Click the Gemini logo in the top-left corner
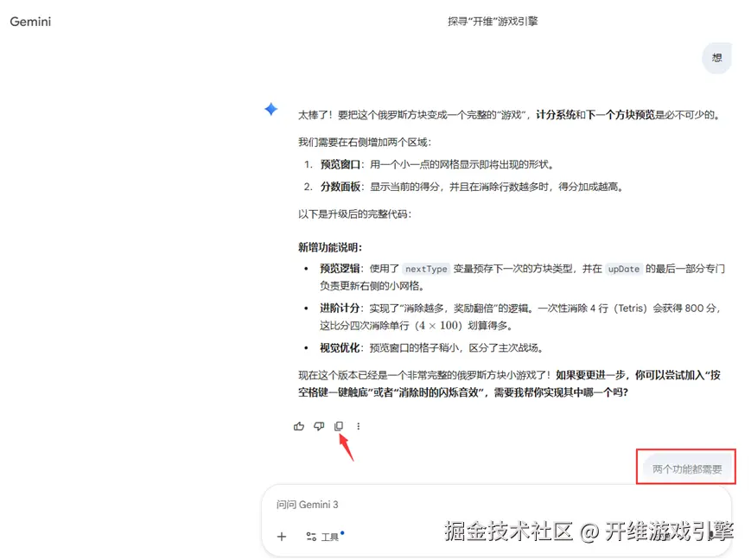The image size is (751, 560). coord(30,22)
